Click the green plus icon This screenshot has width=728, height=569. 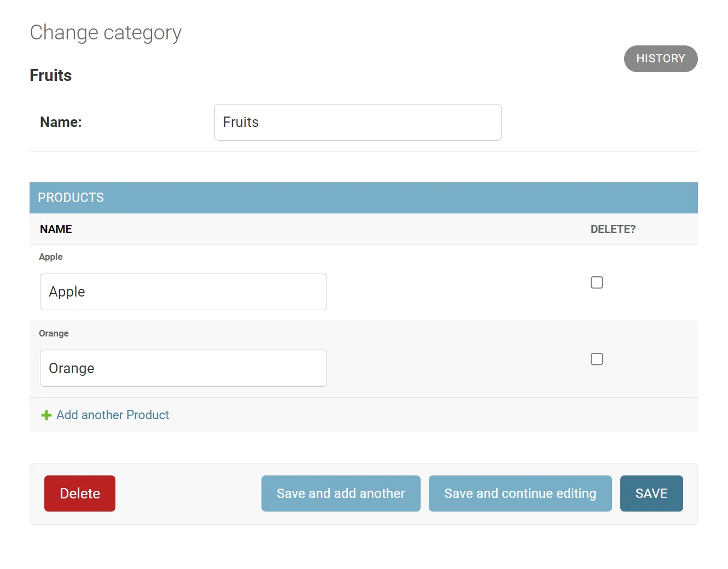(x=46, y=415)
